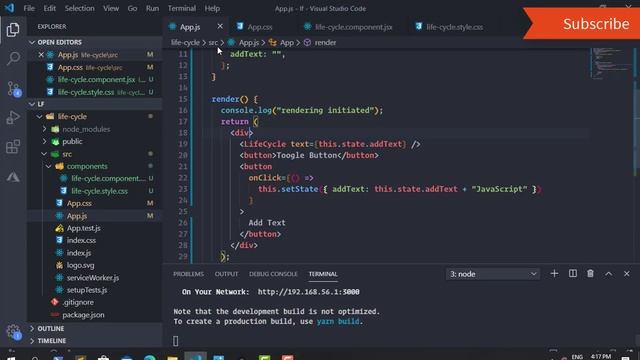Select terminal dropdown showing 3: node

coord(493,274)
